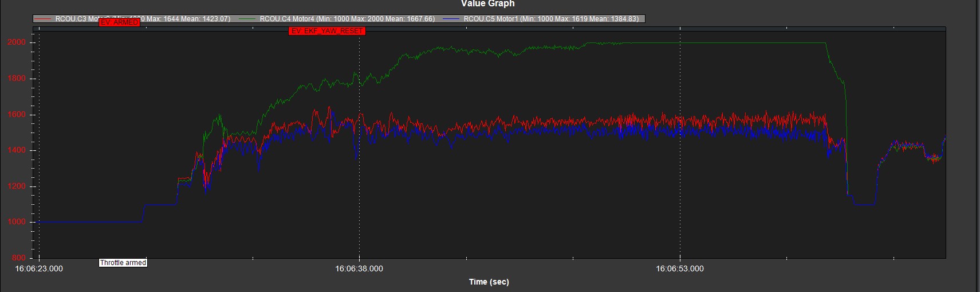
Task: Click the Value Graph title
Action: coord(487,4)
